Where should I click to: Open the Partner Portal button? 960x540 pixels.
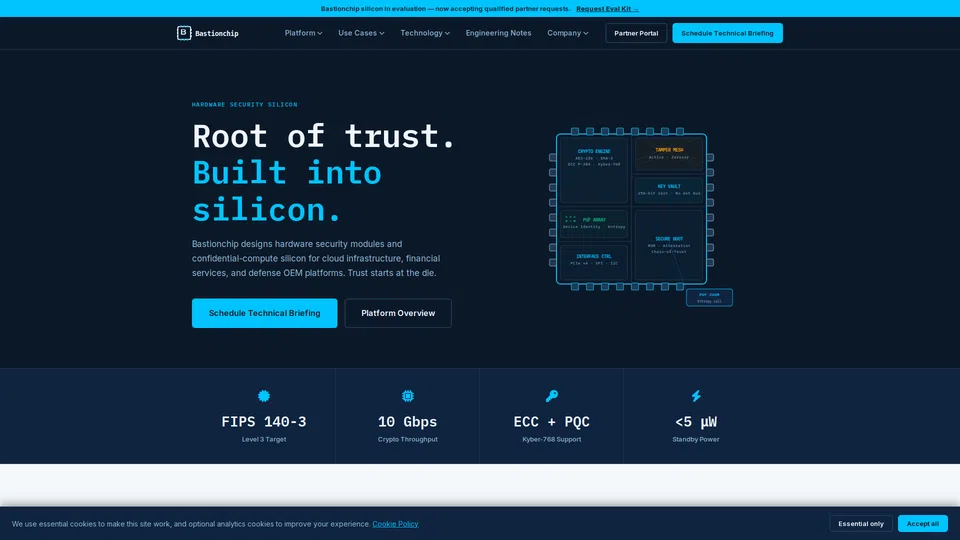coord(636,33)
